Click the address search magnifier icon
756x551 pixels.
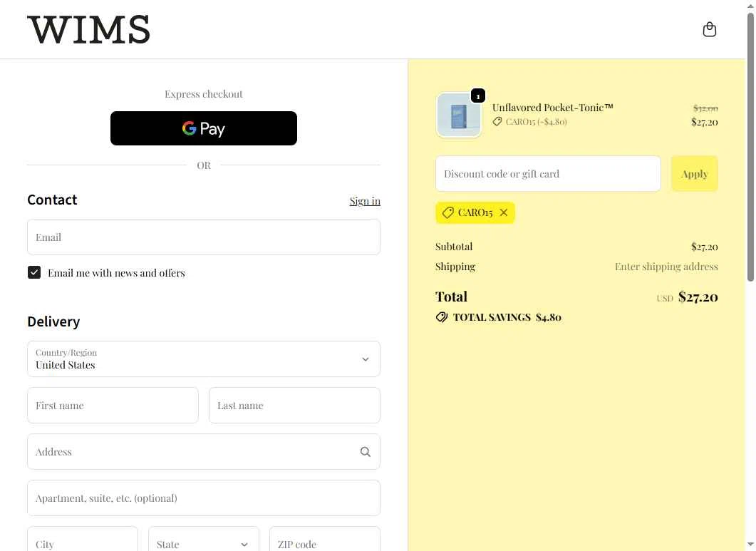click(366, 452)
